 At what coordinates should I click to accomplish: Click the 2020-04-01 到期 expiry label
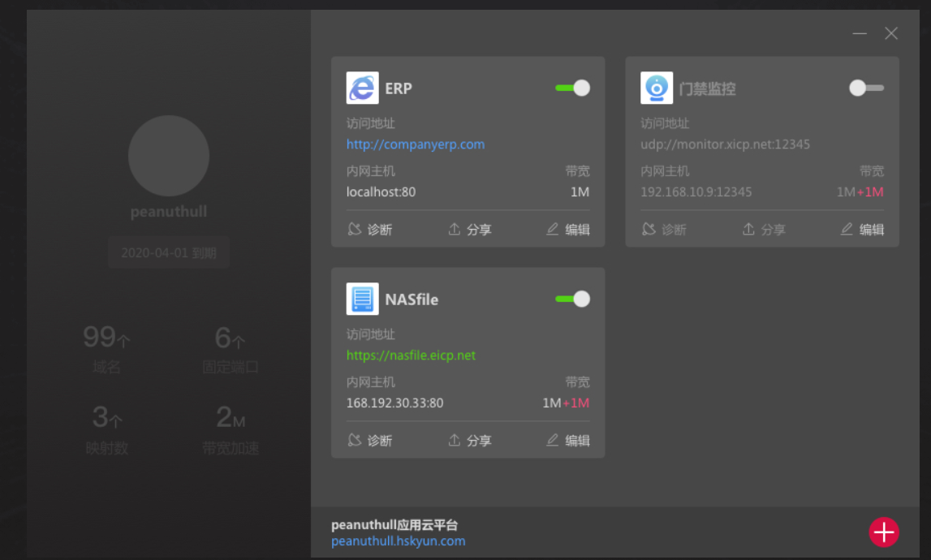(x=169, y=252)
